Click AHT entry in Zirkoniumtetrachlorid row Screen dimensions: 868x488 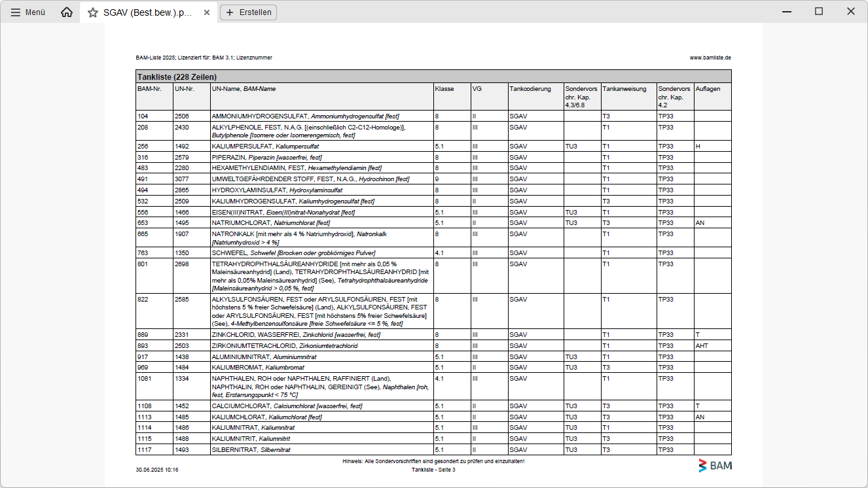point(702,345)
